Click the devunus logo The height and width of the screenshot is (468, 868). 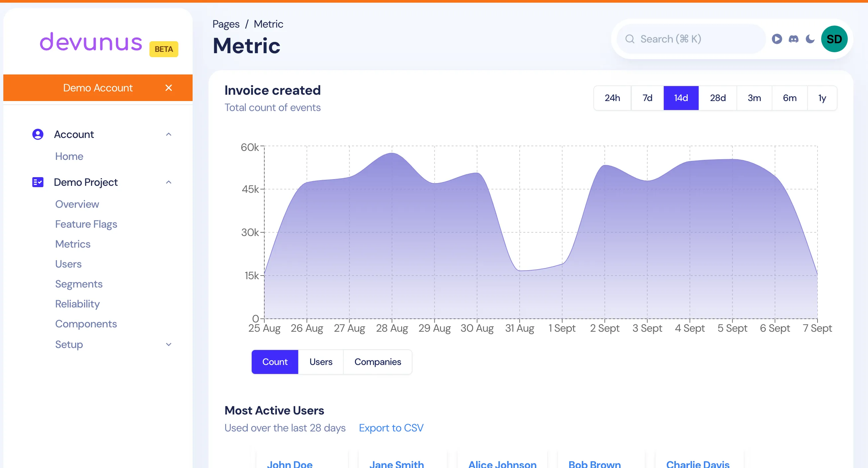(91, 42)
